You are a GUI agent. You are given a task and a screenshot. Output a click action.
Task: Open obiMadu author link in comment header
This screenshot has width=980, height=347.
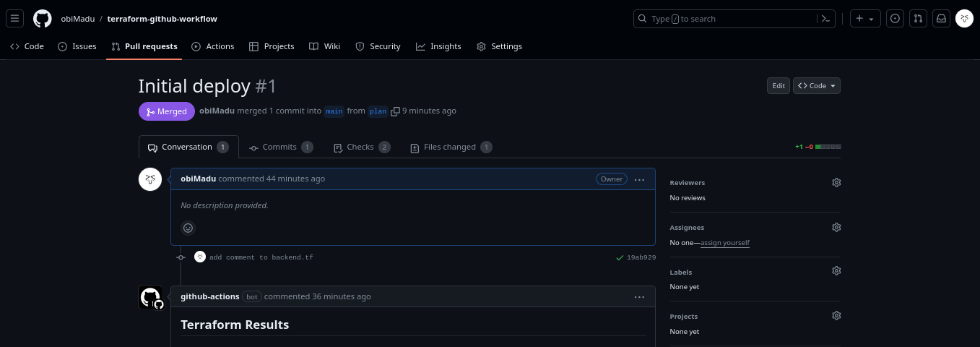tap(199, 179)
